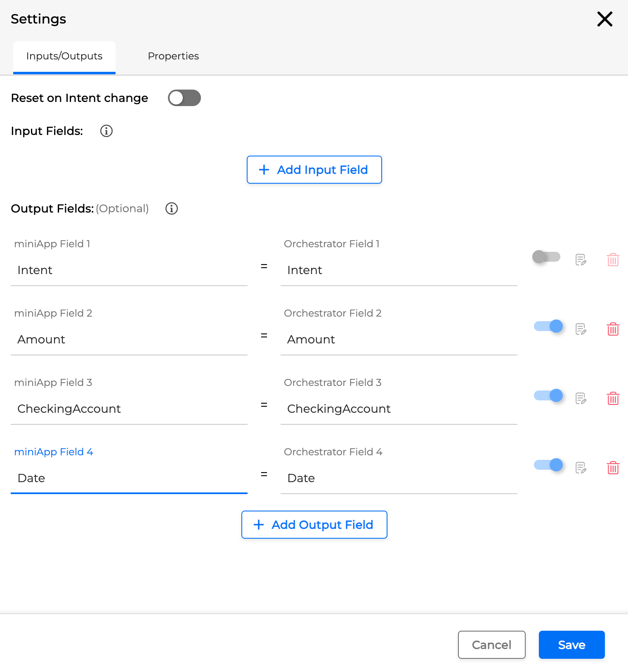This screenshot has height=672, width=628.
Task: Show info tooltip for Input Fields
Action: tap(106, 131)
